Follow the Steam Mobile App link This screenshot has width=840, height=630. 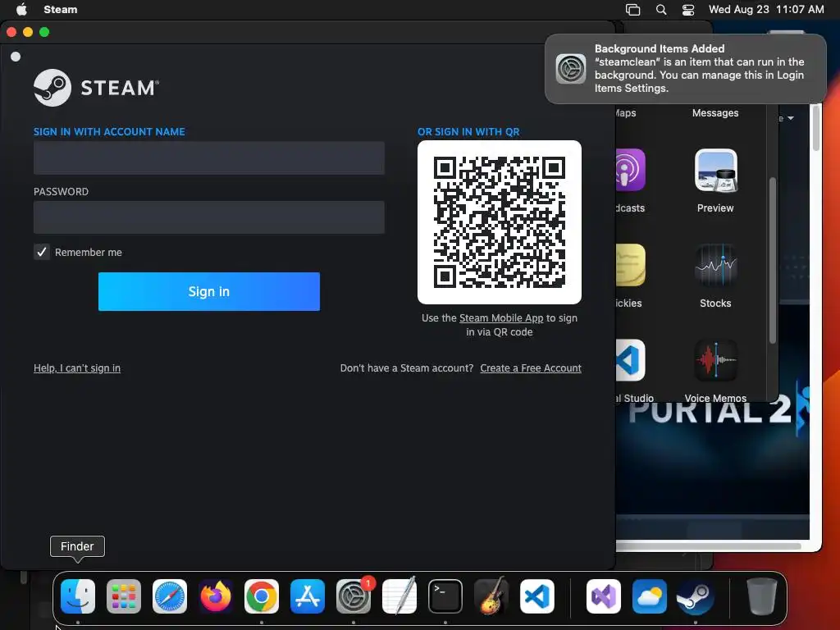click(501, 317)
